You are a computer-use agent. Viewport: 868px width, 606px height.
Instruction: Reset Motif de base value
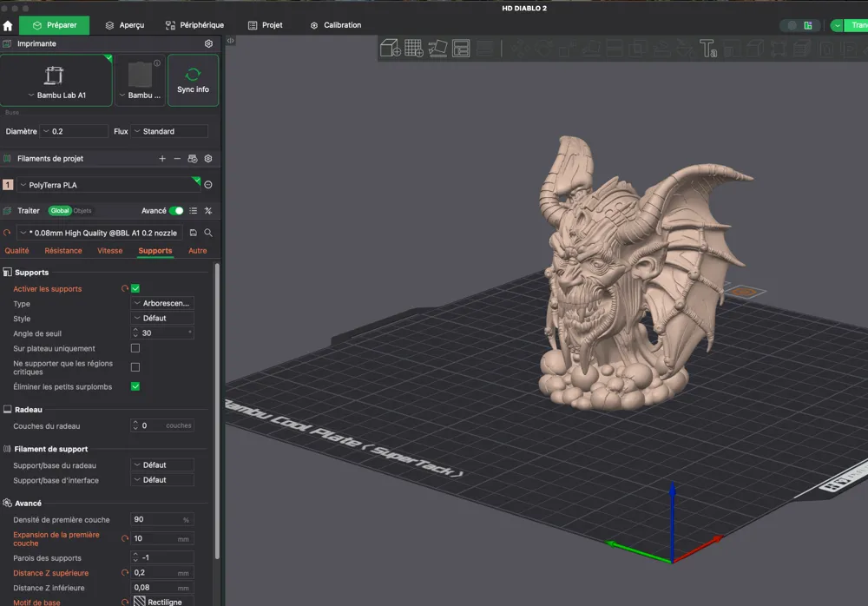(125, 603)
